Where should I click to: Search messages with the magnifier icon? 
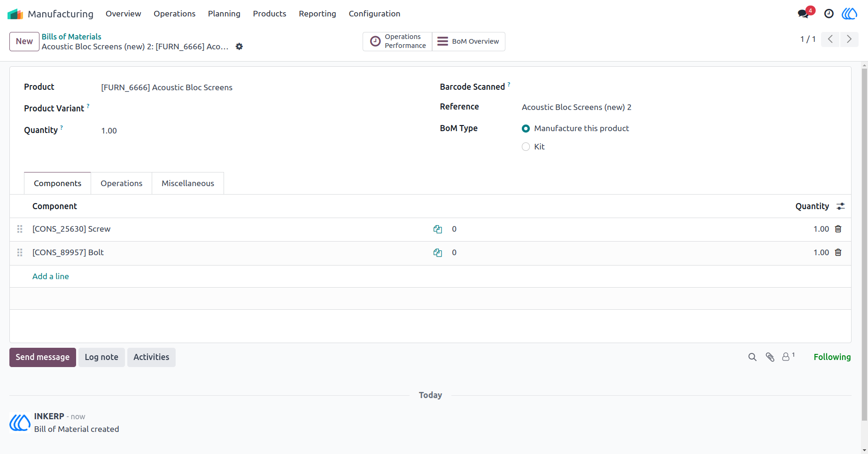tap(752, 357)
